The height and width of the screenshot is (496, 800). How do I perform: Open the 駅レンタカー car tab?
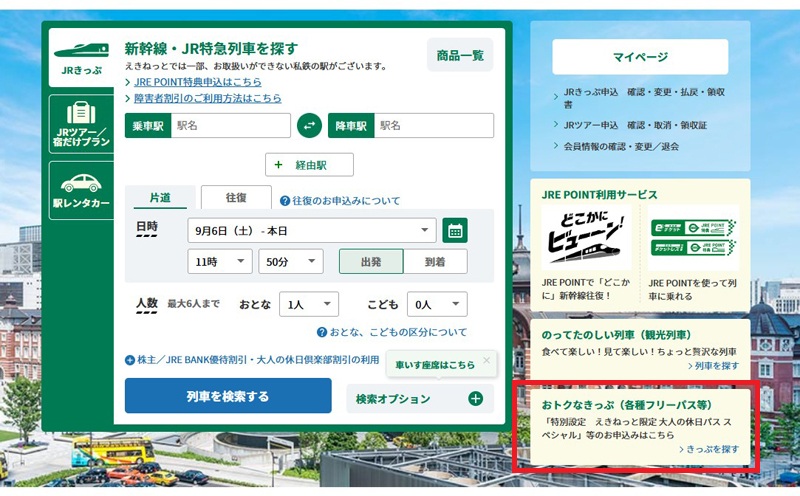coord(81,190)
